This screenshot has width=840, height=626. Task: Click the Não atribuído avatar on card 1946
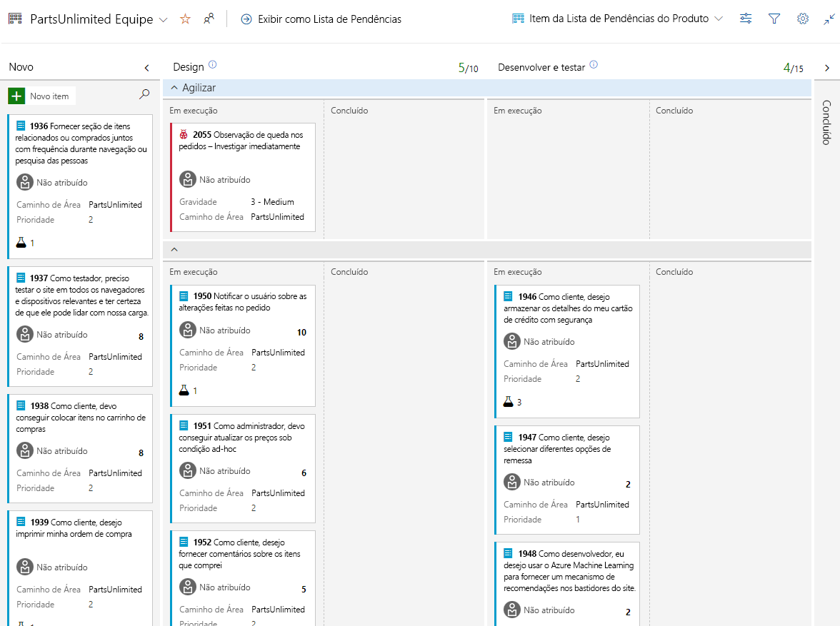511,341
